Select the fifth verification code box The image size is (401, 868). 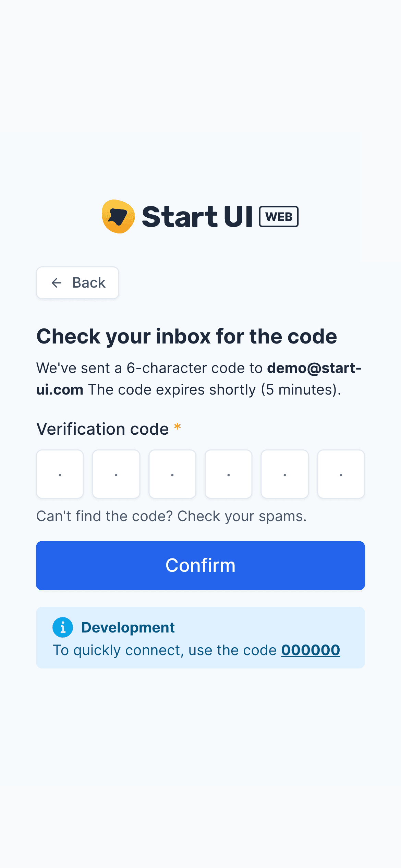click(285, 474)
